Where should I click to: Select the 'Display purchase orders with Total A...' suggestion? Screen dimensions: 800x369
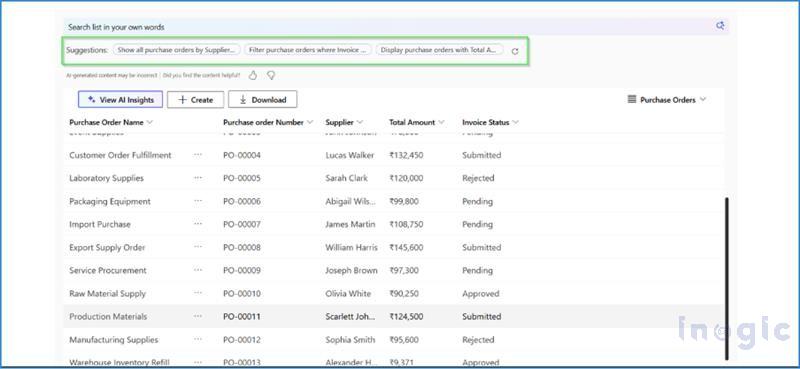439,50
